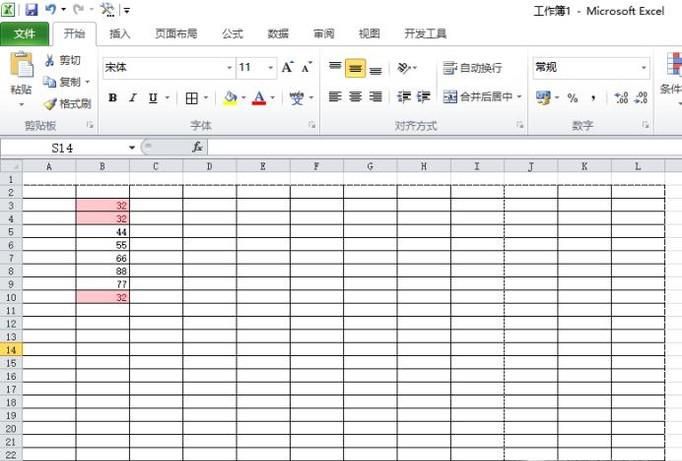Open Number (数字) group dialog launcher
The height and width of the screenshot is (461, 682).
(645, 125)
